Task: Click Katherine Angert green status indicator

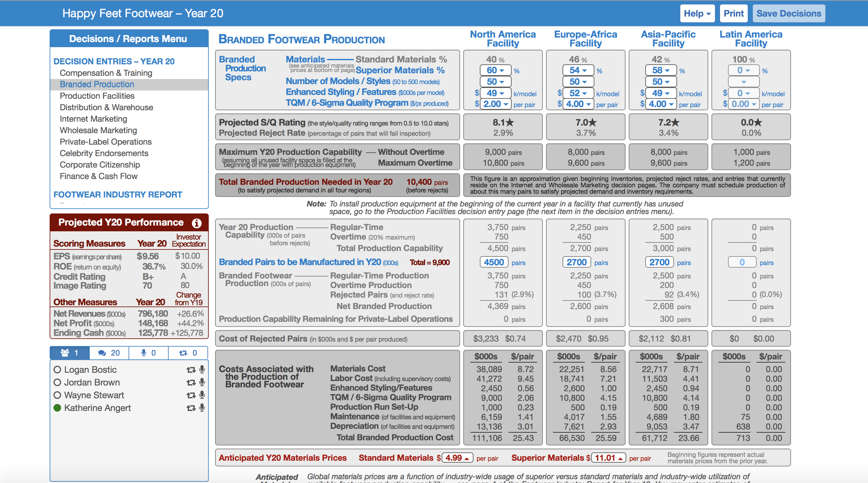Action: pos(57,408)
